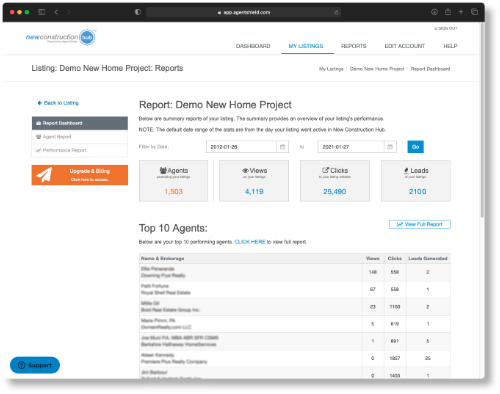Select Report Dashboard in the sidebar
The width and height of the screenshot is (500, 394).
pyautogui.click(x=80, y=123)
